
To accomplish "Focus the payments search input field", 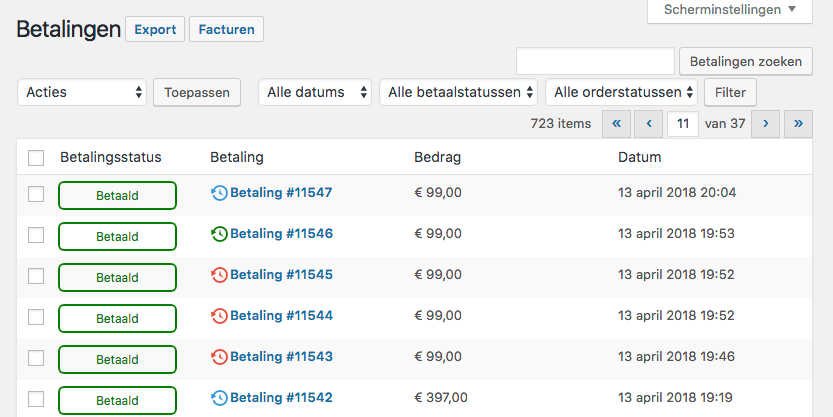I will pos(595,62).
